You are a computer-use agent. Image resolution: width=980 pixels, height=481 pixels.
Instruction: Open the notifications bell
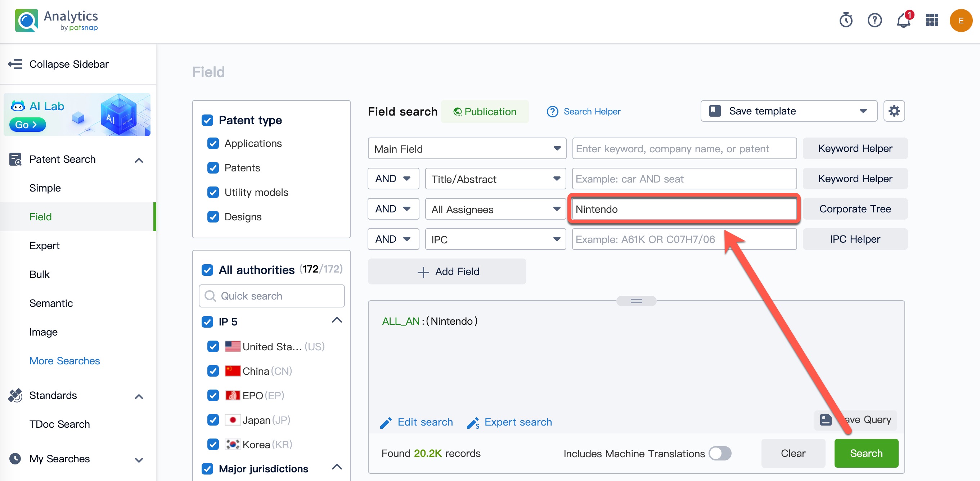904,21
